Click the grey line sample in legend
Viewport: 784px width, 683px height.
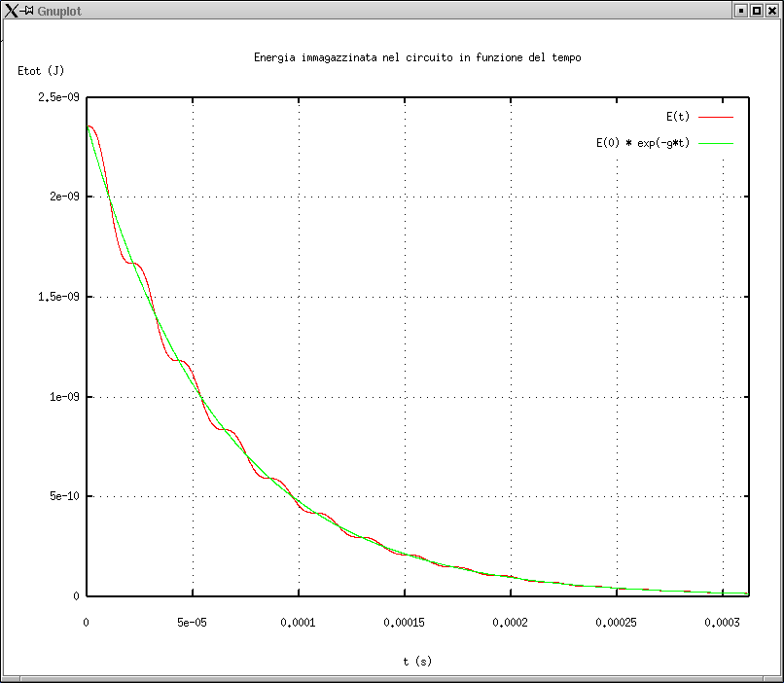pyautogui.click(x=715, y=143)
